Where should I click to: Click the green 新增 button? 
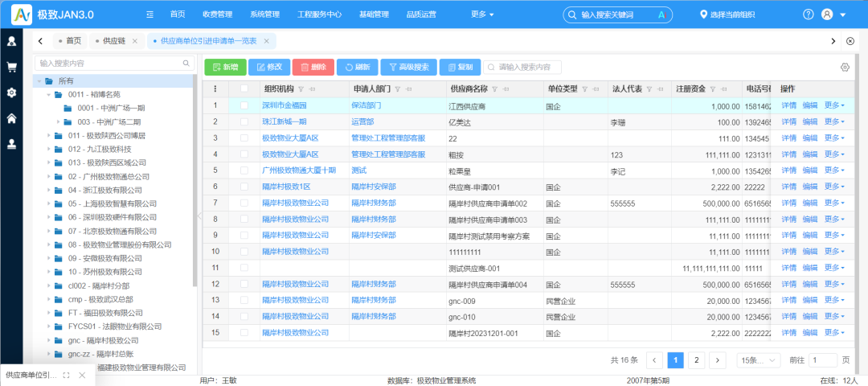225,67
